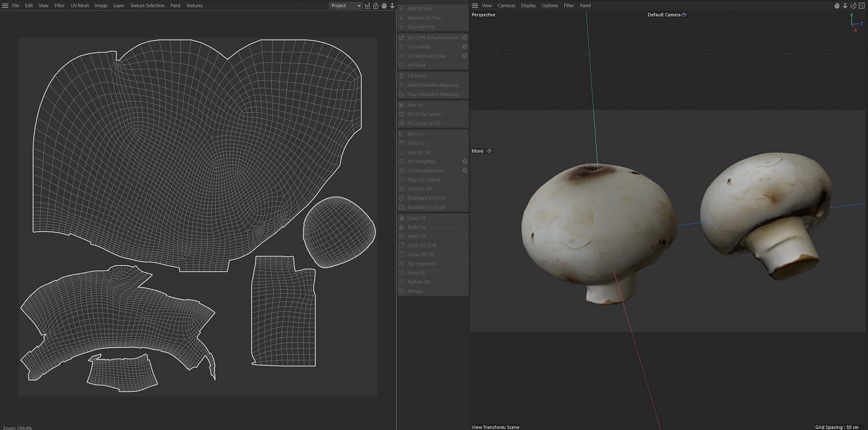
Task: Apply Mirror V to UVs
Action: tap(433, 143)
